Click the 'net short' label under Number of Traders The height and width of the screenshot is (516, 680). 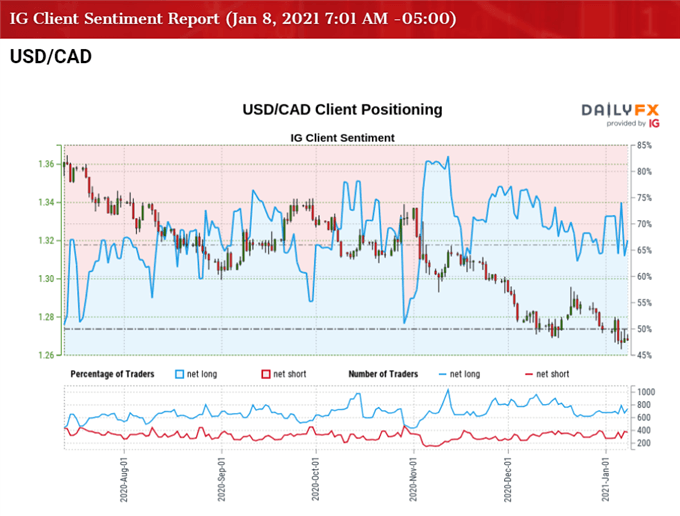(552, 374)
